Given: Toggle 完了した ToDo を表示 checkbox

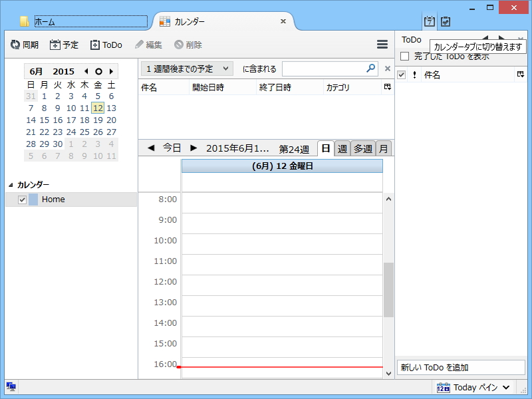Looking at the screenshot, I should click(x=404, y=57).
